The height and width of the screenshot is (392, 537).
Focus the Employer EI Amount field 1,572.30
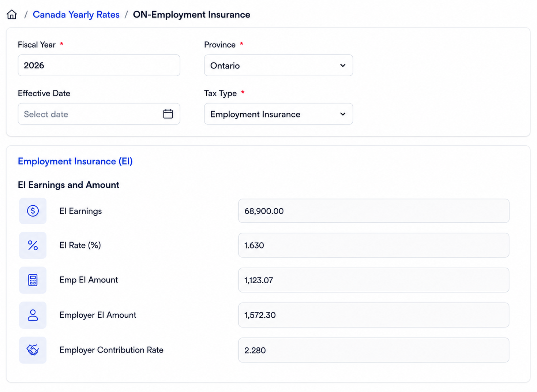[373, 315]
